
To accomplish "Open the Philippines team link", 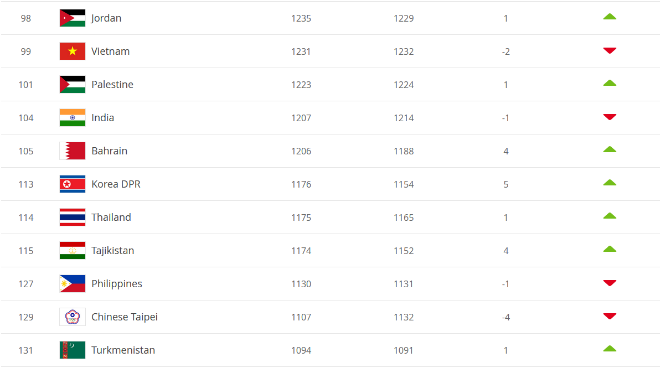I will click(x=117, y=284).
